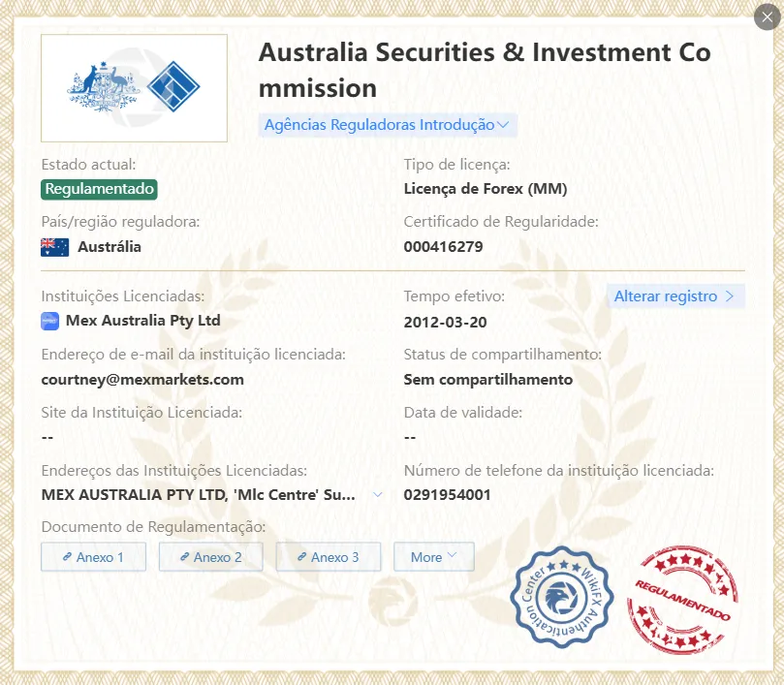The width and height of the screenshot is (784, 685).
Task: Click the link icon in Anexo 3
Action: 302,556
